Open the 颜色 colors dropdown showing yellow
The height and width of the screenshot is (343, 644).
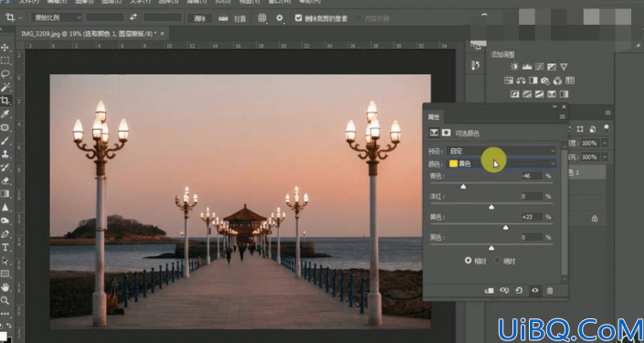[x=501, y=164]
